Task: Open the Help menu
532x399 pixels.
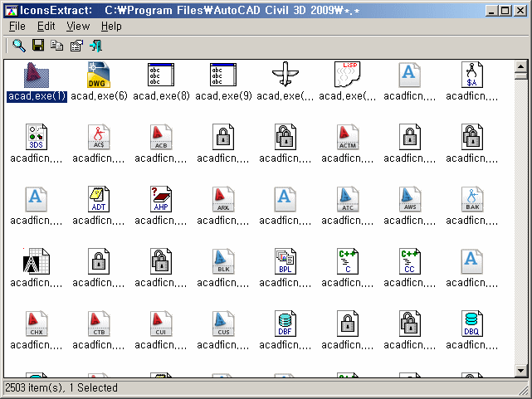Action: click(111, 26)
